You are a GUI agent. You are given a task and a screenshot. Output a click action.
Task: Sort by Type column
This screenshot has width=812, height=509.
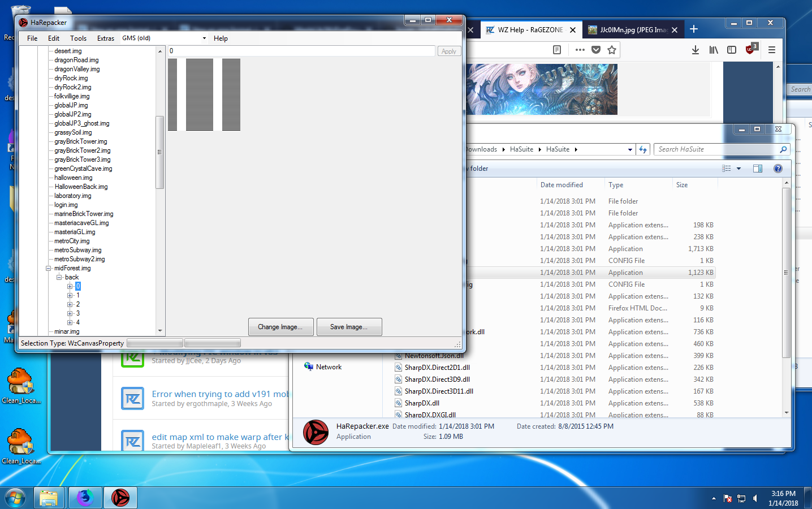coord(638,185)
